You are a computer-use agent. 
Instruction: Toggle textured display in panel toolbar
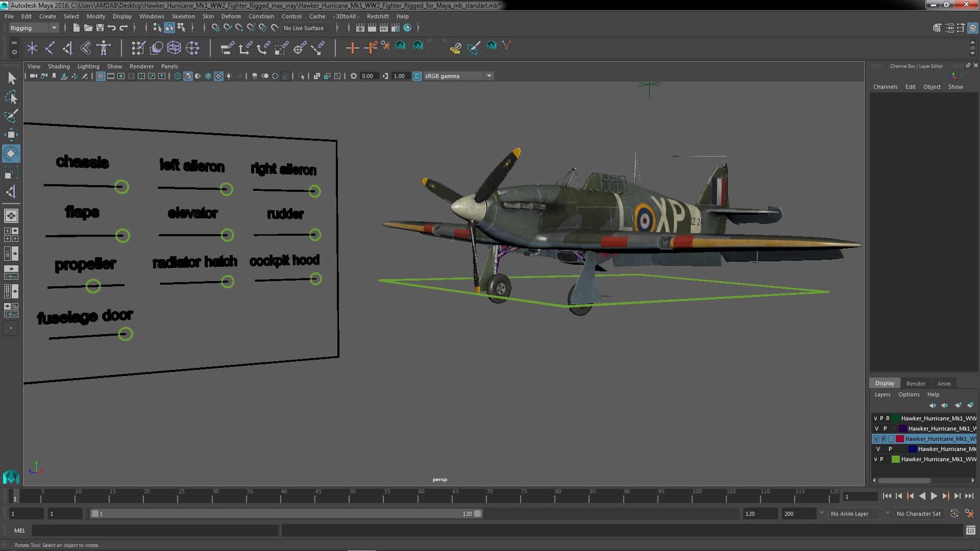coord(218,76)
